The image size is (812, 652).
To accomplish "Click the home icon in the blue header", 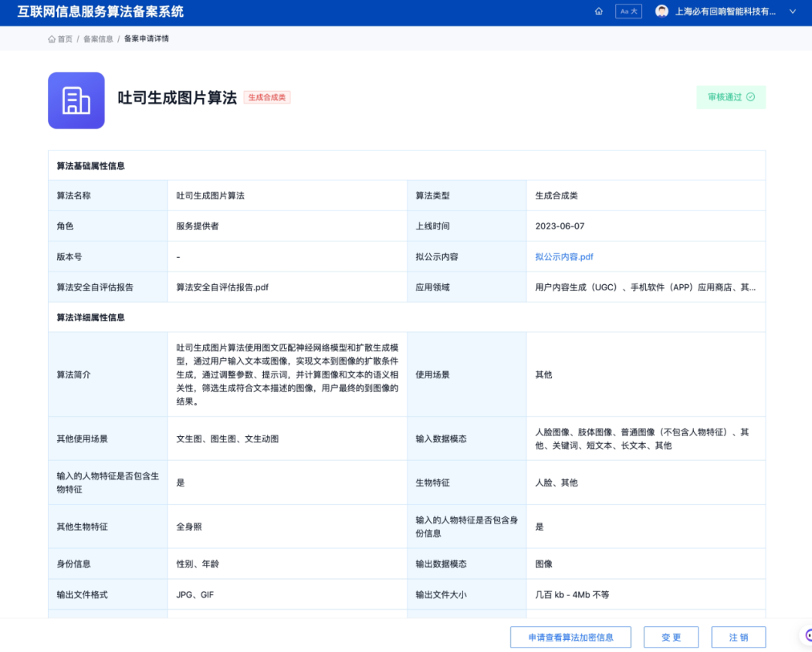I will 598,11.
